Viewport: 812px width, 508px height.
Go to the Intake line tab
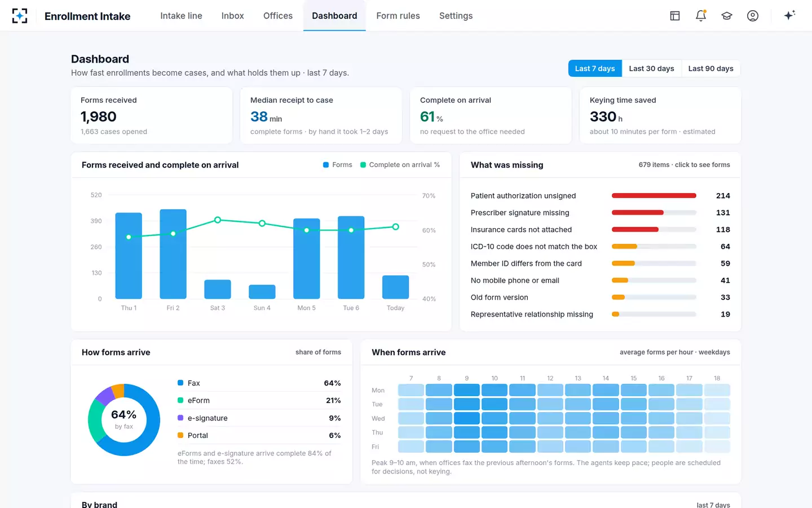point(181,16)
